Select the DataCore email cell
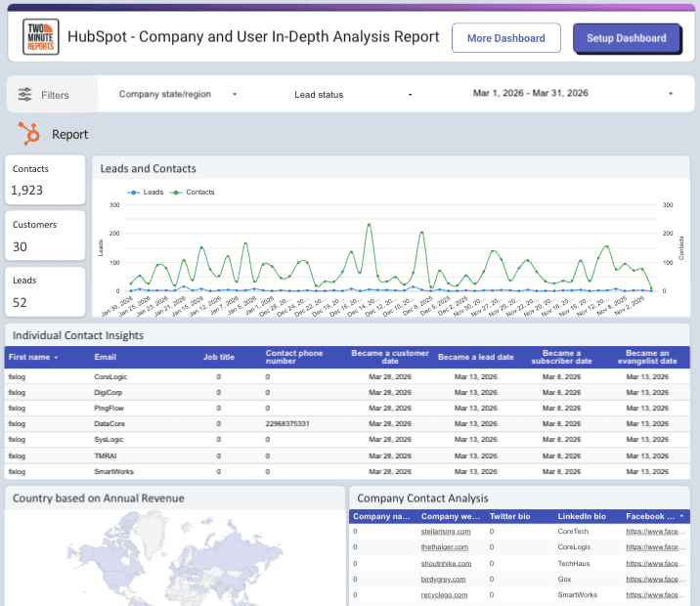Screen dimensions: 700x606 click(109, 424)
